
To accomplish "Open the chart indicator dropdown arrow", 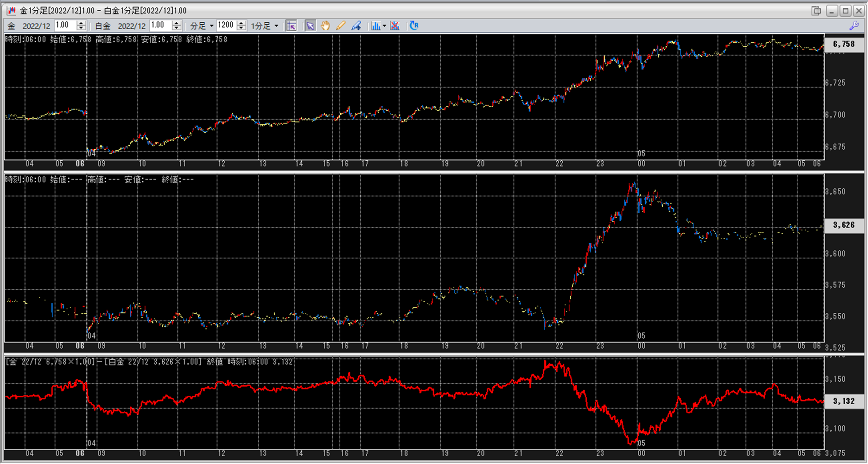I will click(x=384, y=26).
